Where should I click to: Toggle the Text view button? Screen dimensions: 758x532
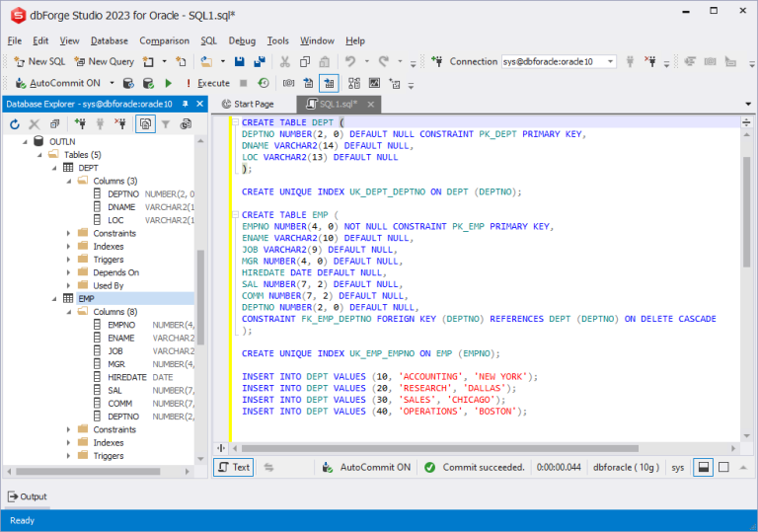tap(234, 467)
